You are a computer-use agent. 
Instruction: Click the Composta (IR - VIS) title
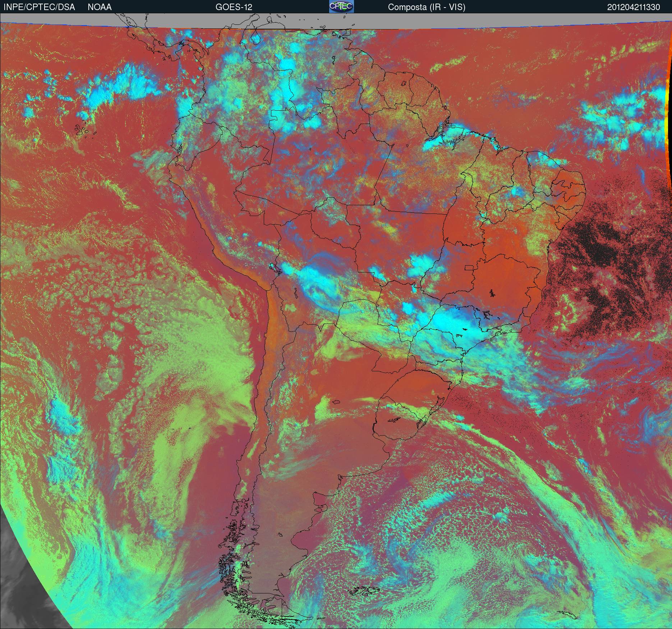[427, 7]
